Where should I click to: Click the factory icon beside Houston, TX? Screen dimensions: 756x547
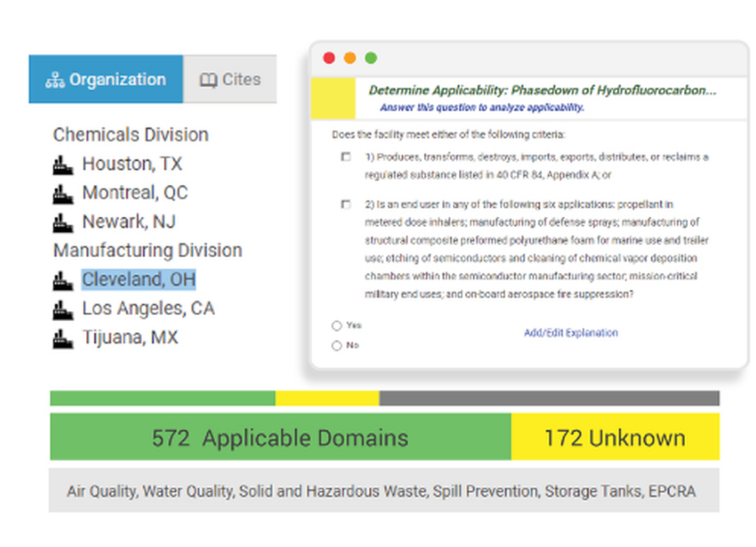click(x=64, y=163)
